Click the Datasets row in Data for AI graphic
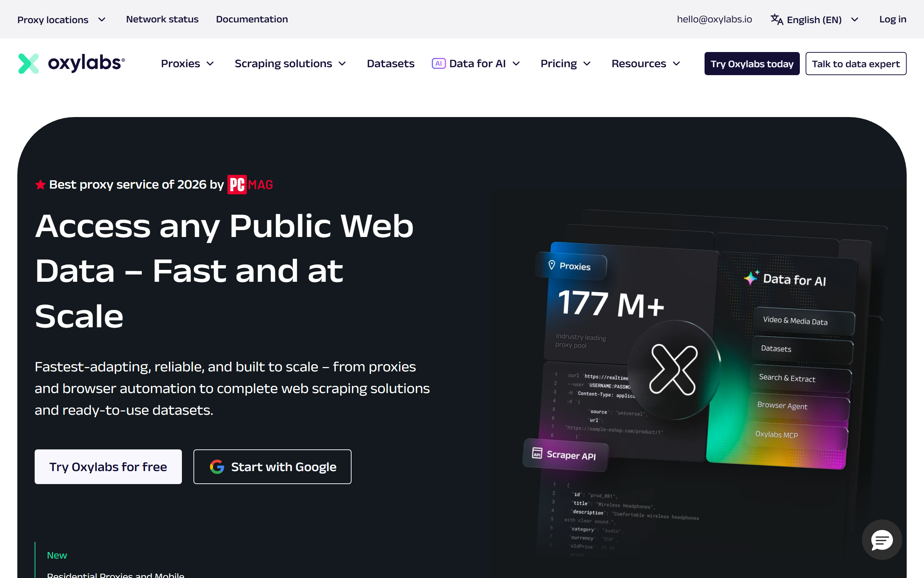 802,349
